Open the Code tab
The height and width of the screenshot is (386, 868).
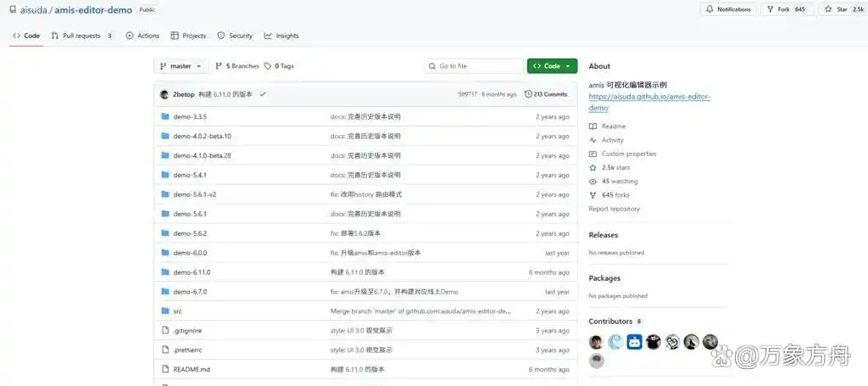(26, 36)
